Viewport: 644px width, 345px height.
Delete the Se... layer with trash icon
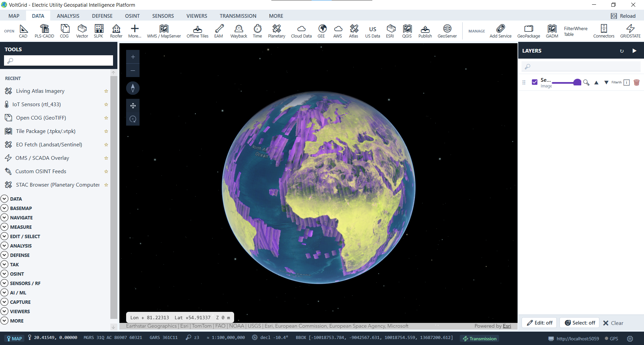(x=637, y=82)
